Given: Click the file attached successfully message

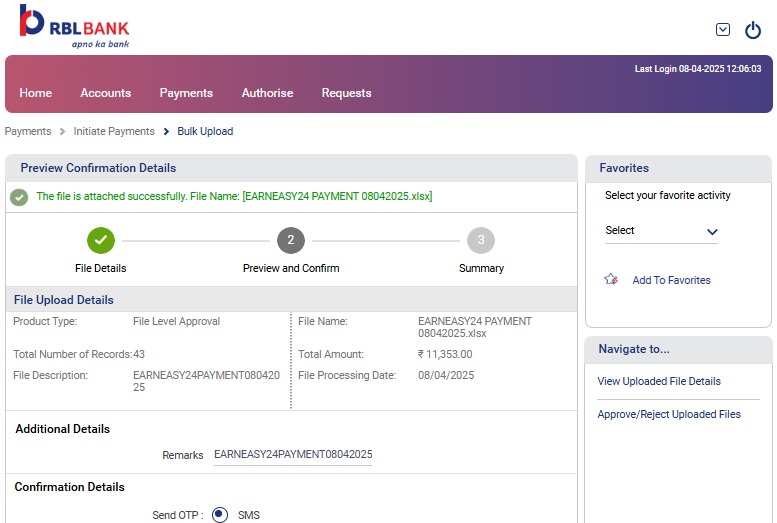Looking at the screenshot, I should pyautogui.click(x=234, y=196).
